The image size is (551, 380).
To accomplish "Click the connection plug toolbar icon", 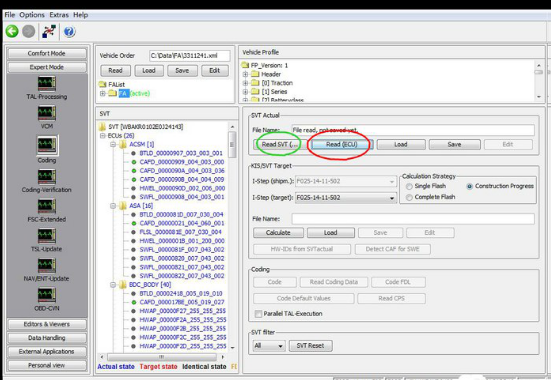I will pos(49,31).
